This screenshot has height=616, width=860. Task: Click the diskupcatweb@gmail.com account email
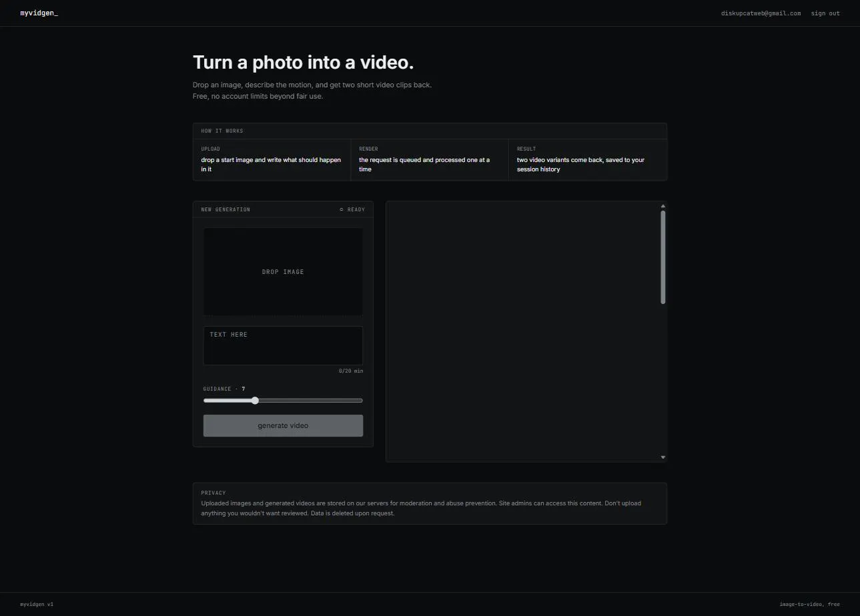click(x=761, y=13)
